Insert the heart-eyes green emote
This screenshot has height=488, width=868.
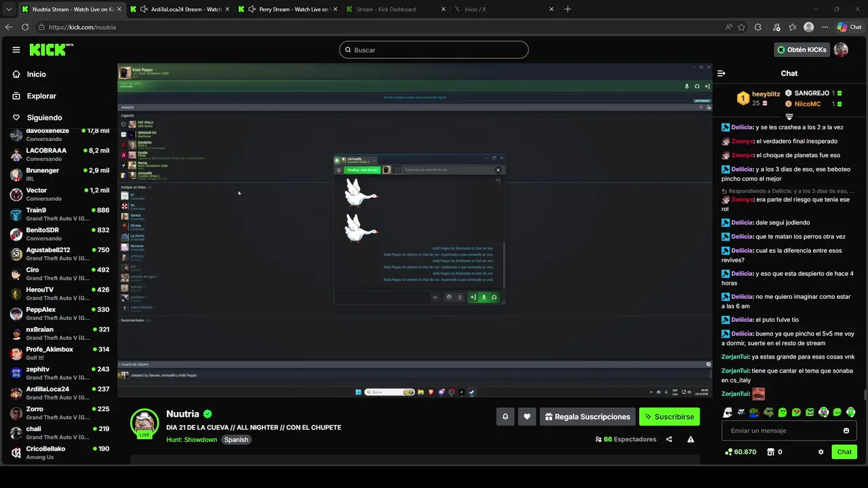click(796, 412)
